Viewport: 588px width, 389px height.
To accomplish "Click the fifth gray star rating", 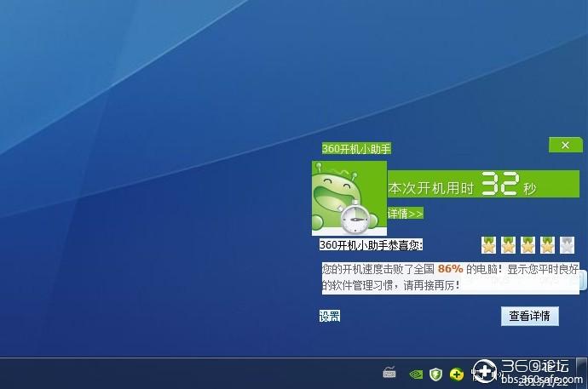I will pos(567,245).
